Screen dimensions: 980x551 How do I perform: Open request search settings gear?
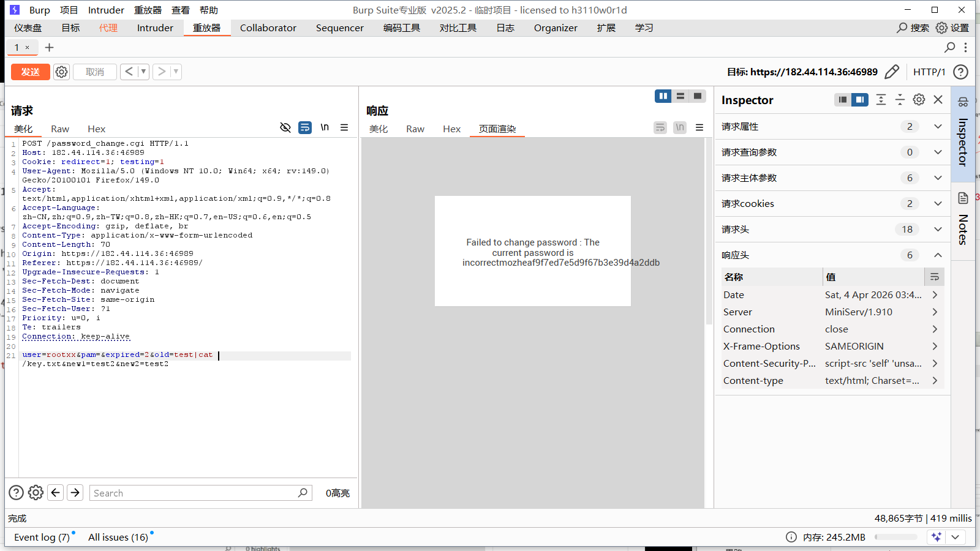[x=36, y=493]
